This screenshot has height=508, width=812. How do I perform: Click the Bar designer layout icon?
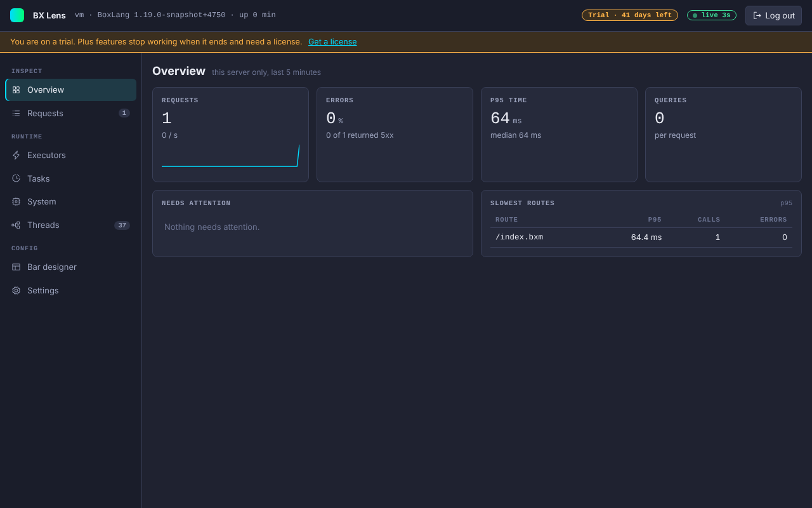click(x=16, y=267)
